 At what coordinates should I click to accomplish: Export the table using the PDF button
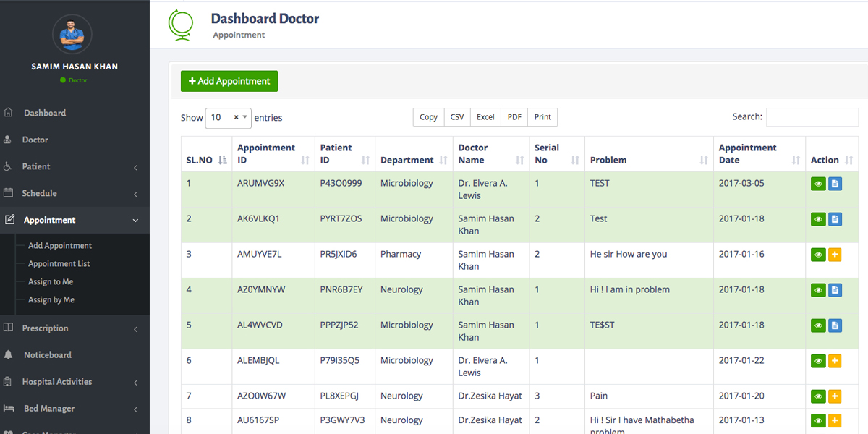pyautogui.click(x=514, y=117)
